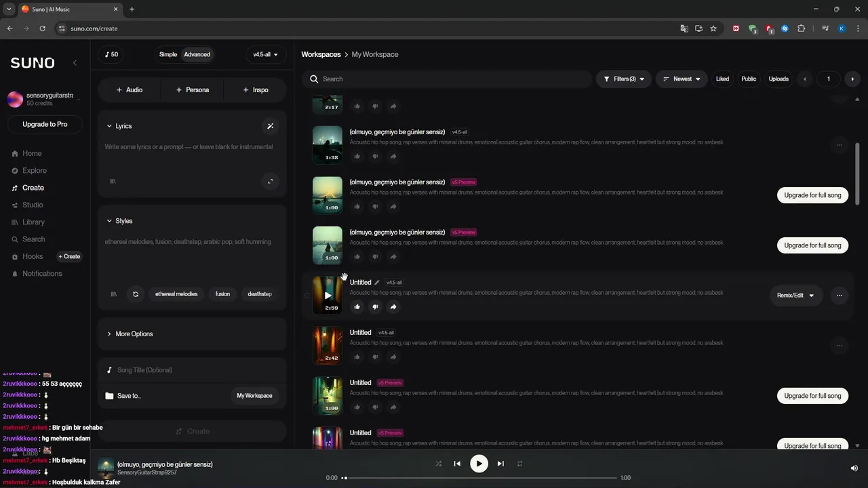Like the 1:38 olmuyo geçmiyo song
The height and width of the screenshot is (488, 868).
[357, 157]
